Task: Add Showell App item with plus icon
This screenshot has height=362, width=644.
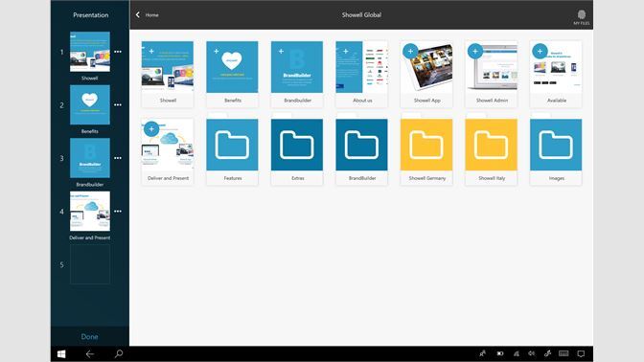Action: click(x=410, y=52)
